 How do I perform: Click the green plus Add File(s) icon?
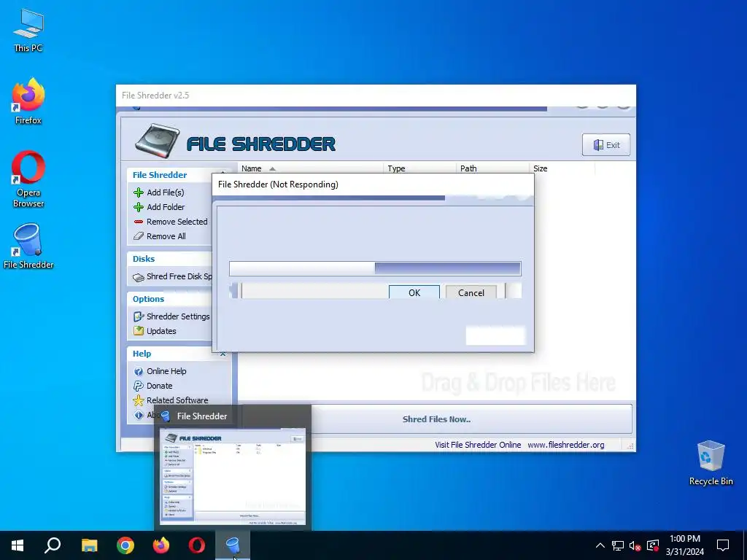click(x=139, y=192)
